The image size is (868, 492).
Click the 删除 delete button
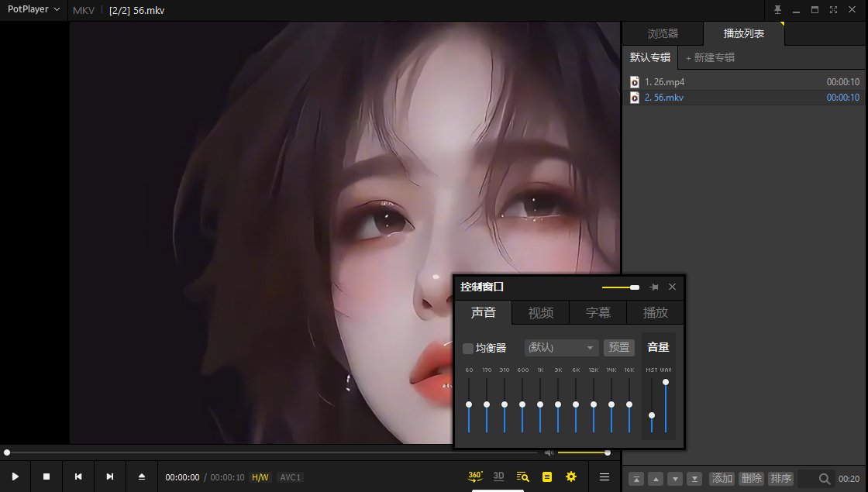tap(751, 479)
